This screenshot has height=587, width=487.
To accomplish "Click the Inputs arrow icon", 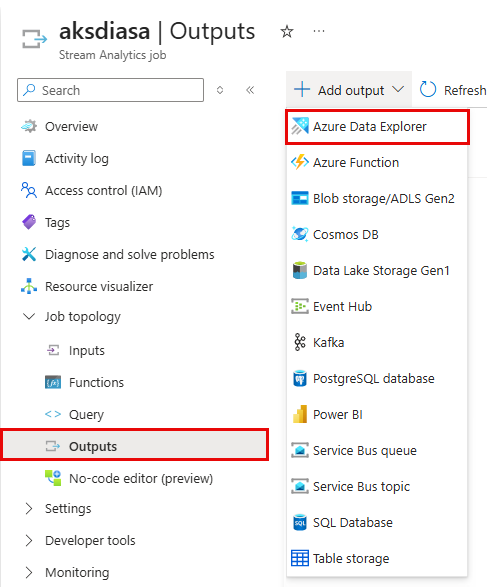I will 53,350.
